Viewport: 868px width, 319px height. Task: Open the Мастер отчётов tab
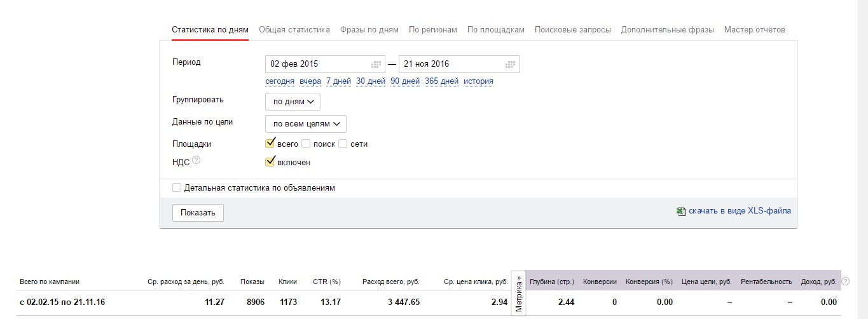click(755, 29)
